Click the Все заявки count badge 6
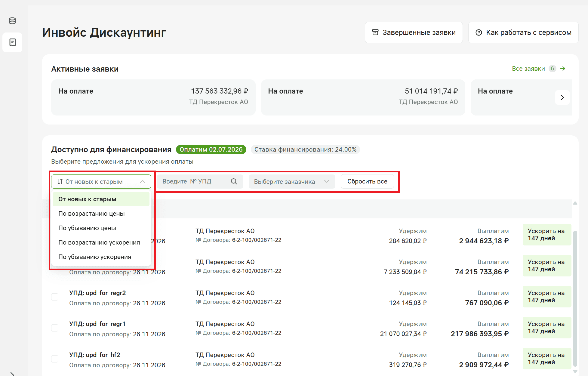Viewport: 588px width, 376px height. (x=552, y=69)
